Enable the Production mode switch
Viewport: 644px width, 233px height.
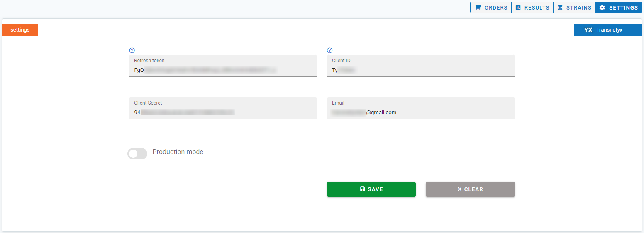pos(137,154)
